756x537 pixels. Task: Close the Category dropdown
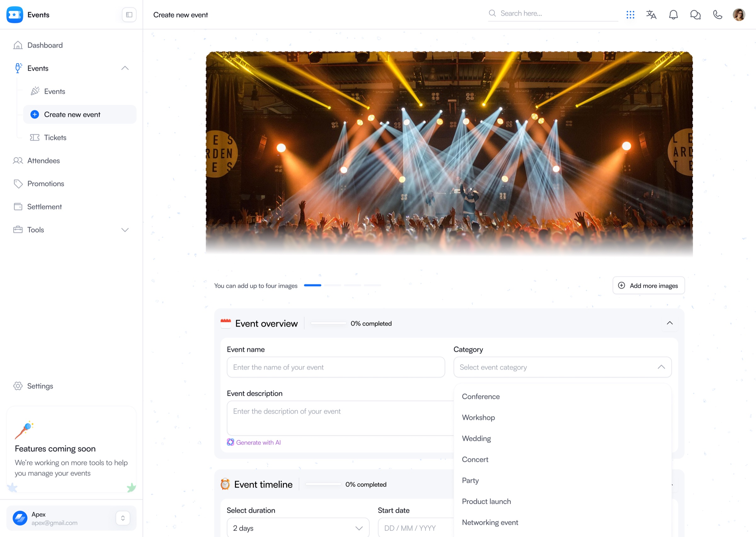[x=661, y=367]
